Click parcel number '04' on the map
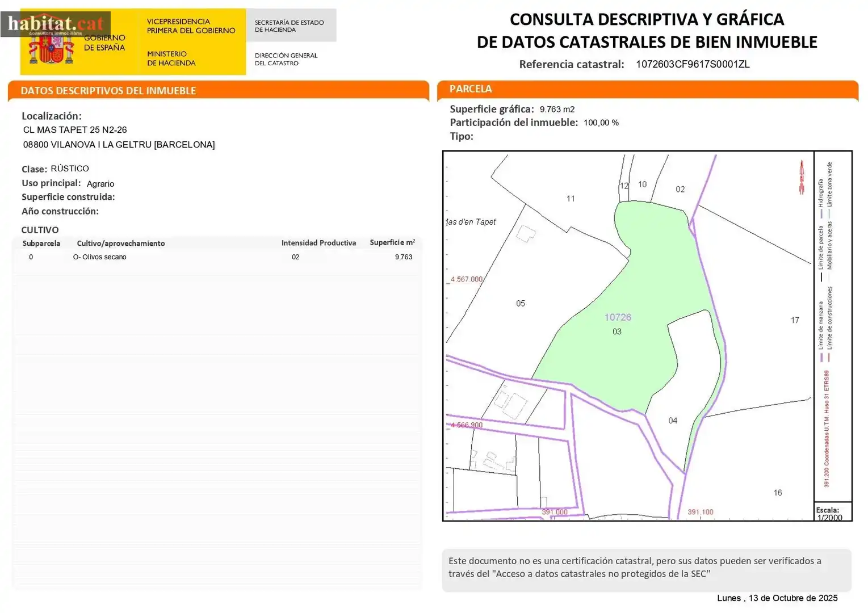Screen dimensions: 868x613 [673, 421]
